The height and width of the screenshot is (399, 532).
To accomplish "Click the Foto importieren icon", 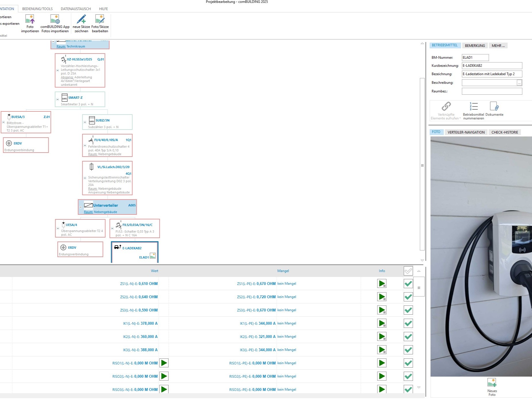I will pos(30,19).
